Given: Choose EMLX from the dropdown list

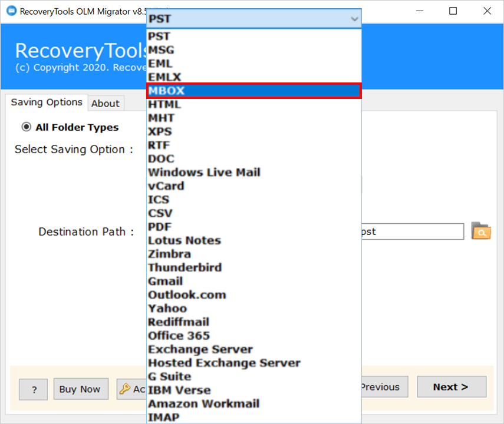Looking at the screenshot, I should click(x=254, y=77).
